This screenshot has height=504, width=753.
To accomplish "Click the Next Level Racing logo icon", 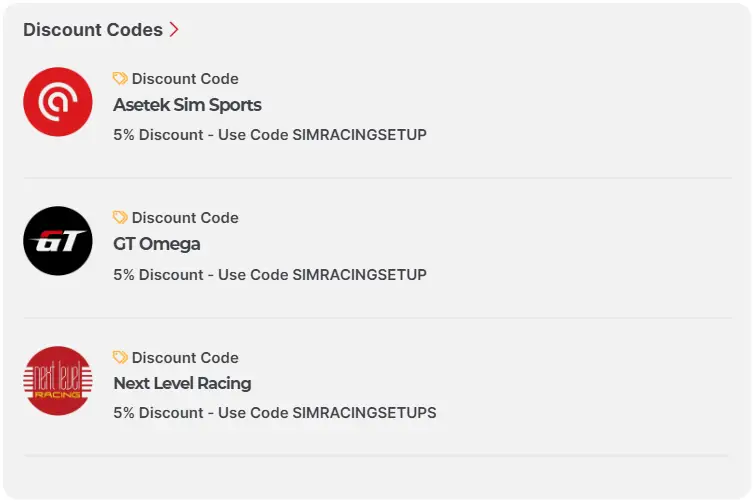I will pyautogui.click(x=58, y=381).
